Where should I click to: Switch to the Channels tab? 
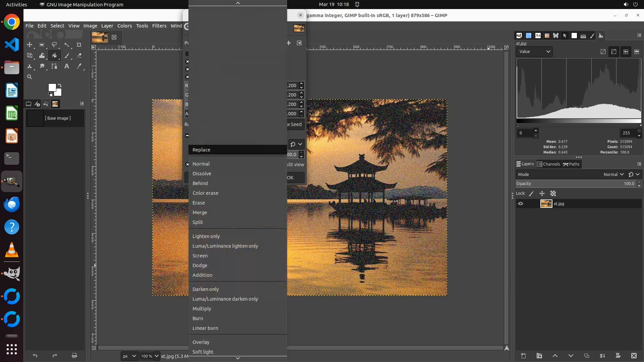[x=548, y=164]
